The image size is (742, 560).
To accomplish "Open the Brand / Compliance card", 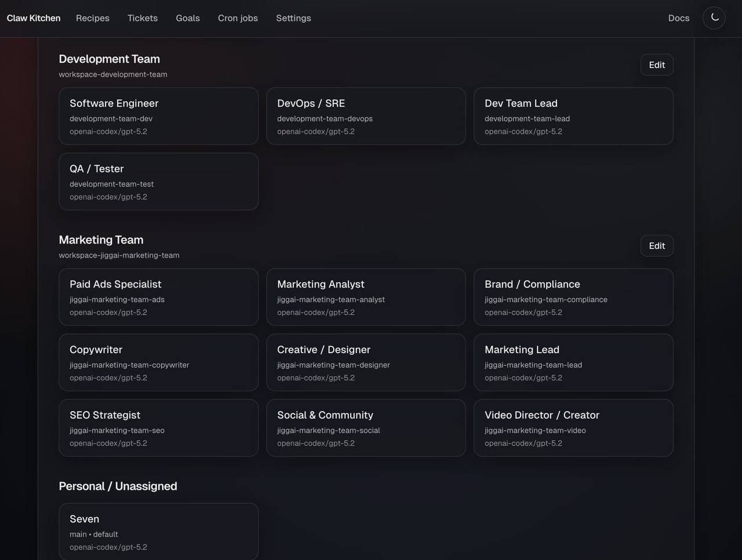I will (573, 297).
